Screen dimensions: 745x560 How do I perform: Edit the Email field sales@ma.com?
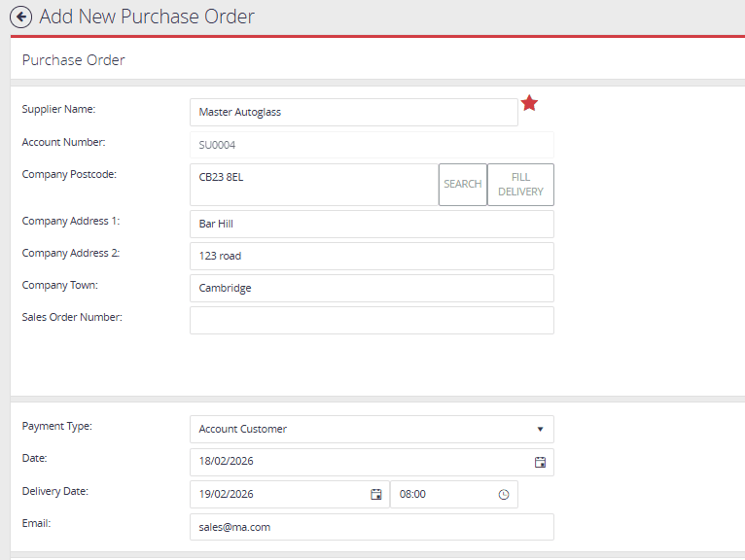[372, 527]
